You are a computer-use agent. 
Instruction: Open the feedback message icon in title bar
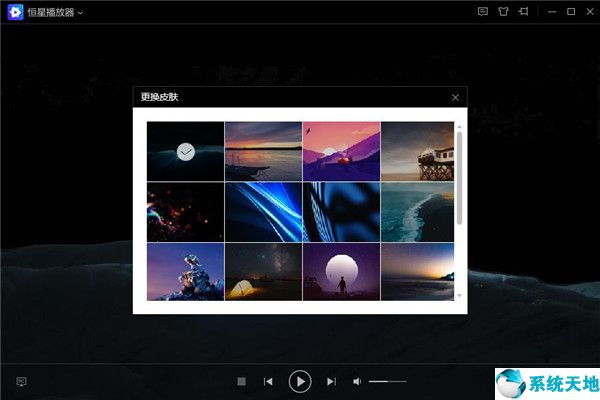pos(483,12)
